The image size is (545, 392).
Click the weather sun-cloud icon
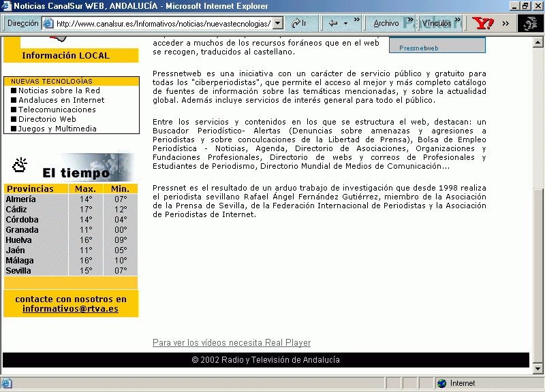[x=20, y=165]
